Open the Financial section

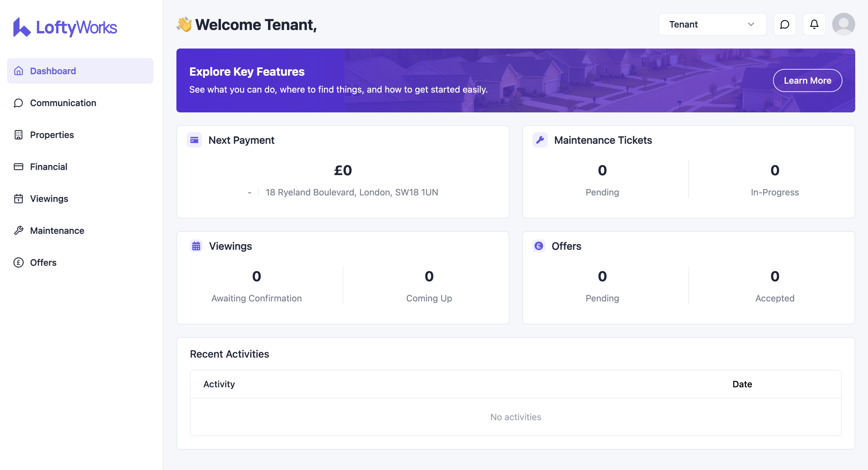point(49,167)
